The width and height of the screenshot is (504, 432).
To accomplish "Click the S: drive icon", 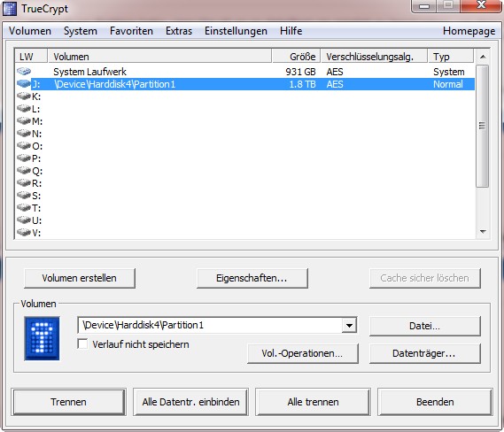I will pyautogui.click(x=24, y=196).
